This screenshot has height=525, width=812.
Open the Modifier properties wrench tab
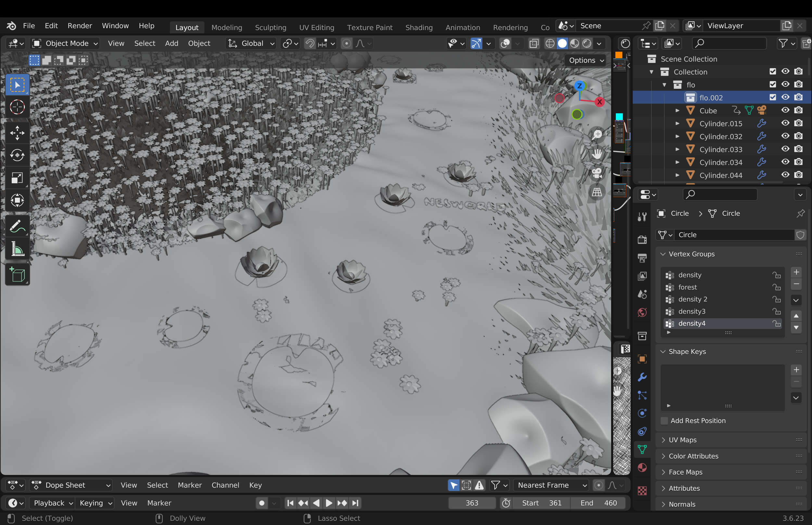[642, 377]
